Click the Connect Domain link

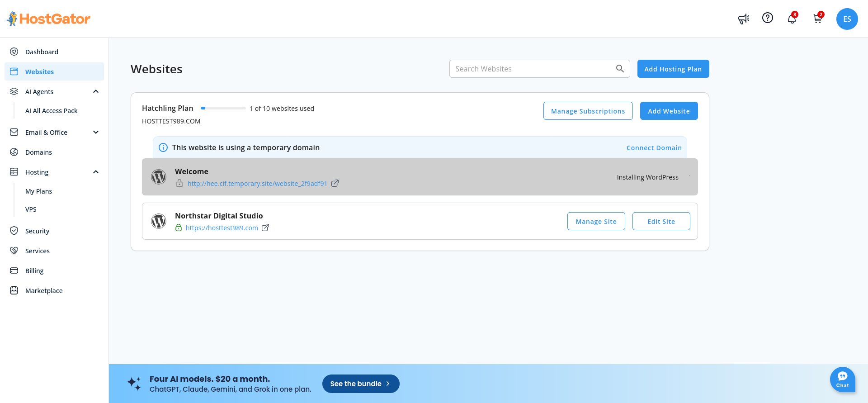(x=654, y=148)
